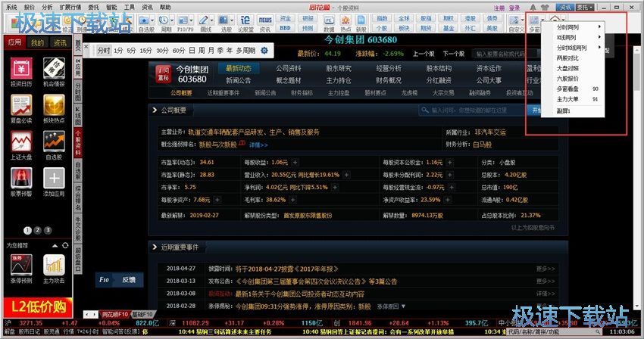Click the 自定义 toolbar icon
The width and height of the screenshot is (644, 339).
pyautogui.click(x=514, y=20)
